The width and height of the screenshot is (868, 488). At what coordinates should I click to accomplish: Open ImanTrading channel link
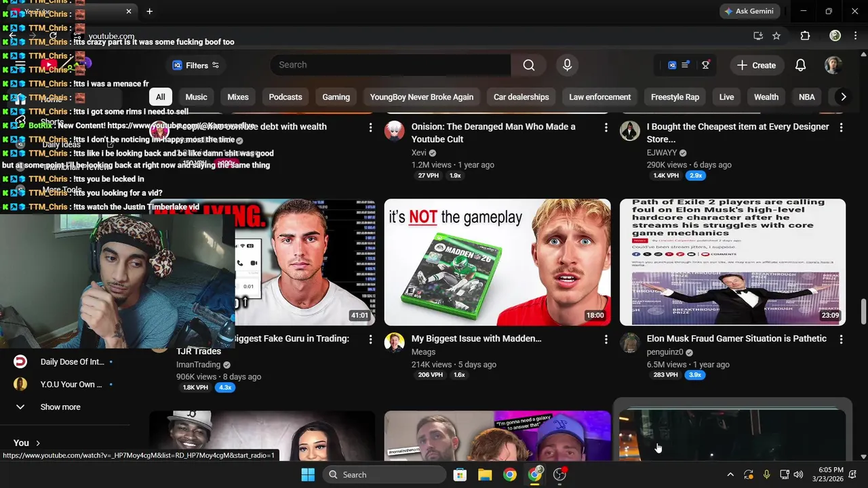click(199, 364)
